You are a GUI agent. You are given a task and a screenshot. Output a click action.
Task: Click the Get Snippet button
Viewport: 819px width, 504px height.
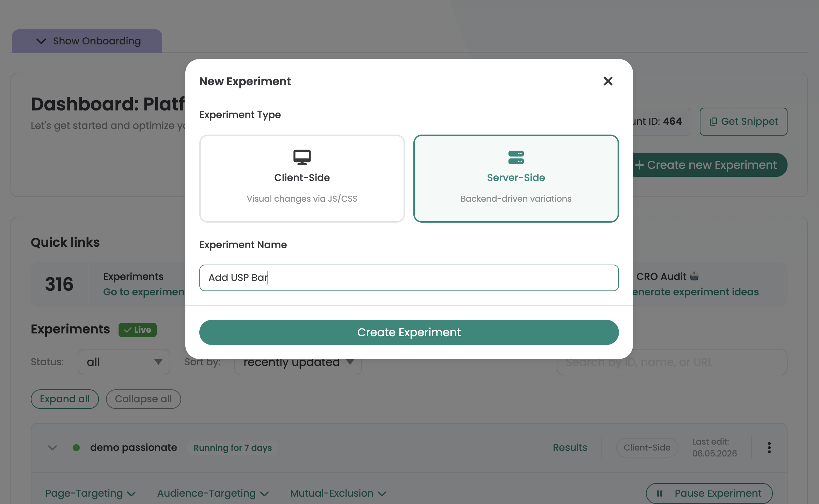pos(743,122)
